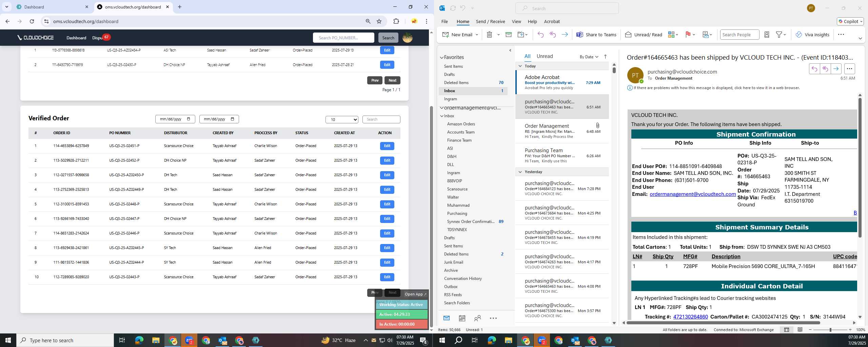Viewport: 868px width, 347px height.
Task: Click the Next button under first table
Action: (x=392, y=80)
